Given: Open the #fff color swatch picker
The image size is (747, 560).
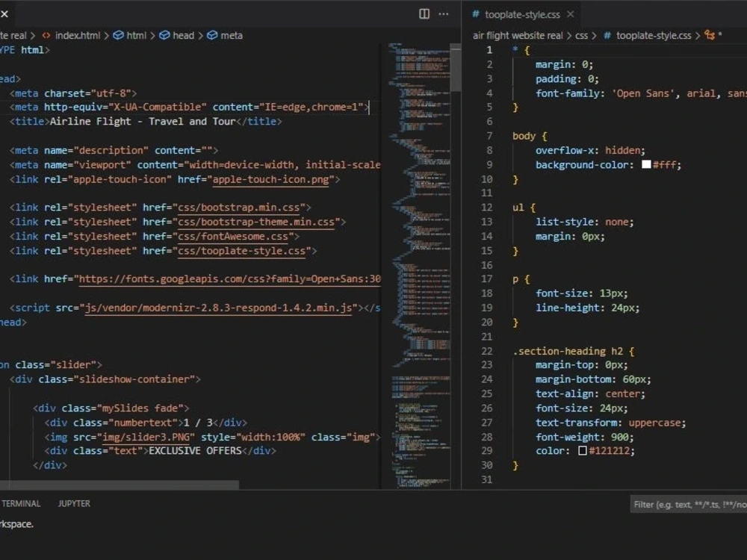Looking at the screenshot, I should (646, 164).
